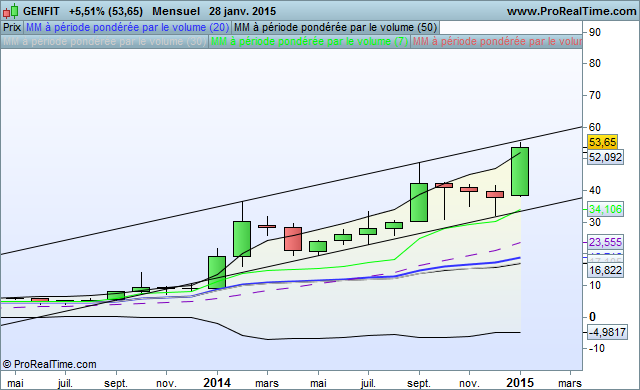Click the 90 tick on the price scale
The image size is (640, 390).
(x=595, y=32)
